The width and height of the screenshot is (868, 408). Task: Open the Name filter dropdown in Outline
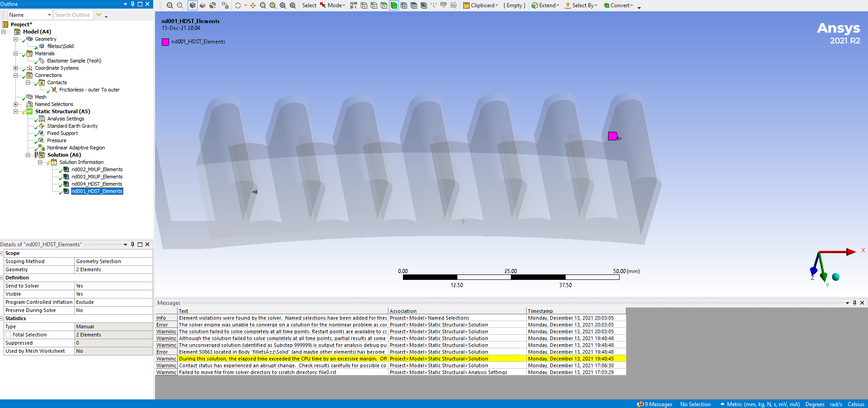(49, 15)
